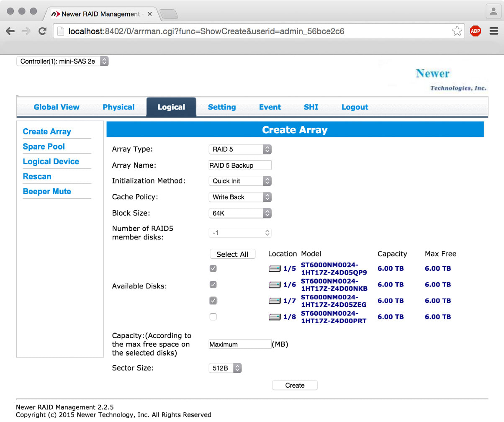Open the Spare Pool sidebar link
504x422 pixels.
44,147
